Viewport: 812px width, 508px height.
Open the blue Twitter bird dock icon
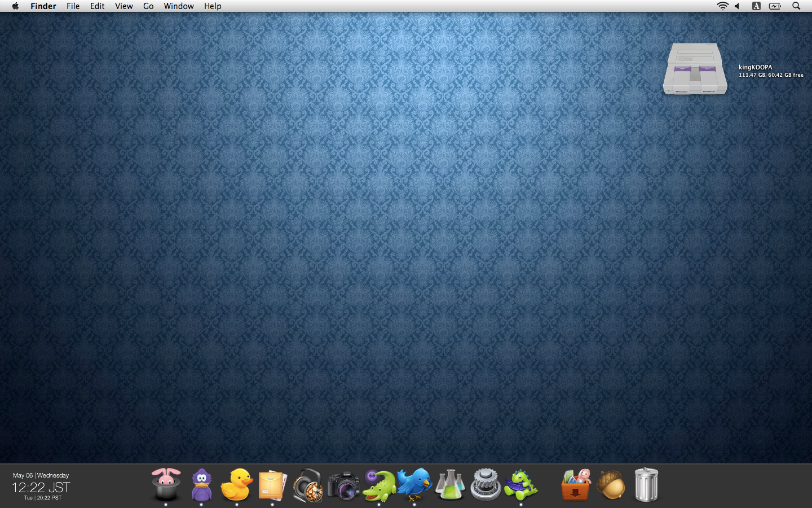click(x=414, y=484)
